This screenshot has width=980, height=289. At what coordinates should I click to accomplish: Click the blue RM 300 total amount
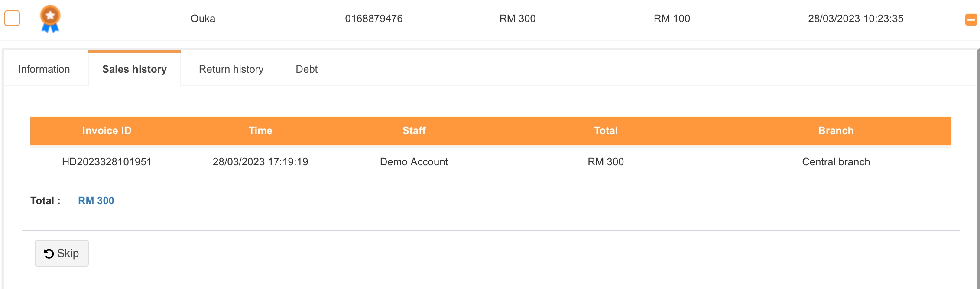(x=96, y=201)
